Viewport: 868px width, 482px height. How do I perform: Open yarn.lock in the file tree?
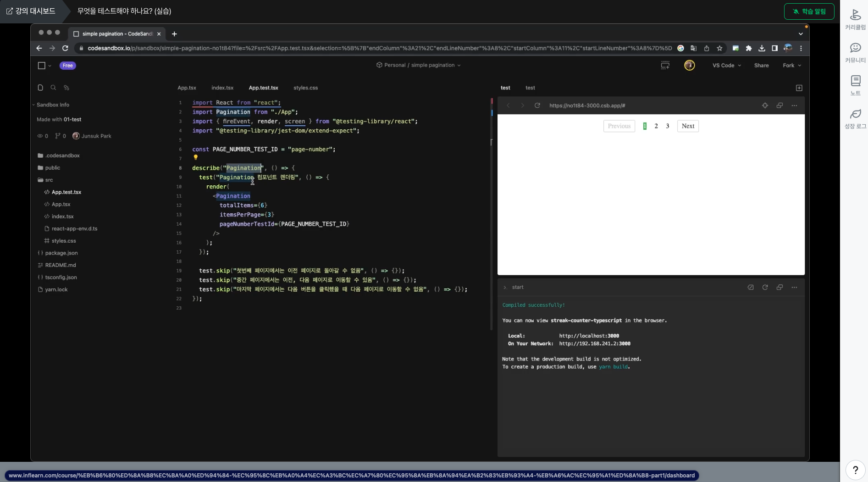pyautogui.click(x=52, y=289)
